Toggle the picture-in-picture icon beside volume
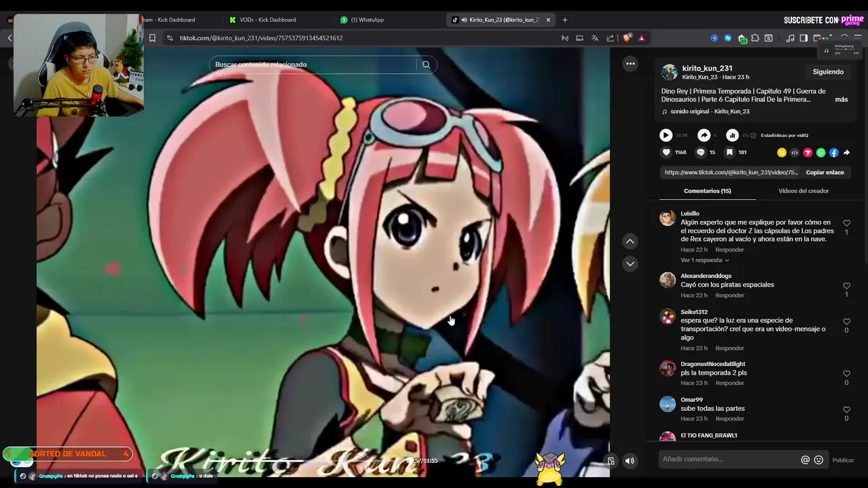Viewport: 868px width, 488px height. click(611, 461)
